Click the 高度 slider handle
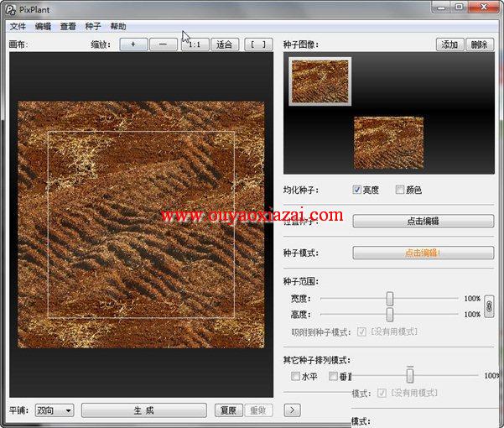The image size is (504, 428). click(x=390, y=314)
